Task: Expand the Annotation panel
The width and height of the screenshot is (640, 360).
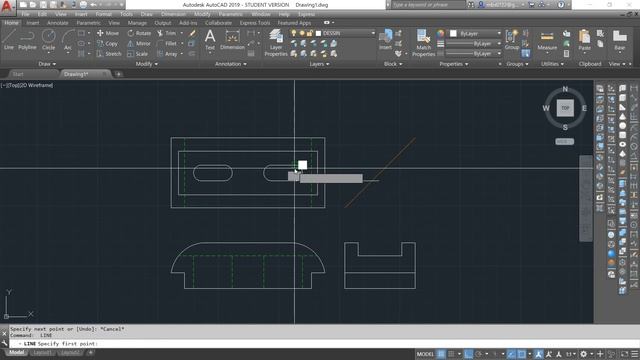Action: 231,64
